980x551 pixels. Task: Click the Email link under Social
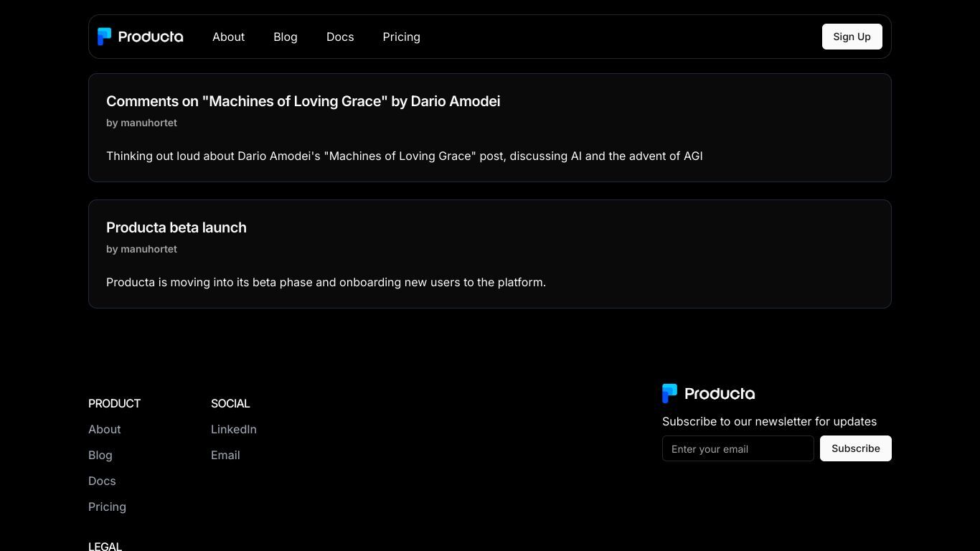[x=225, y=455]
